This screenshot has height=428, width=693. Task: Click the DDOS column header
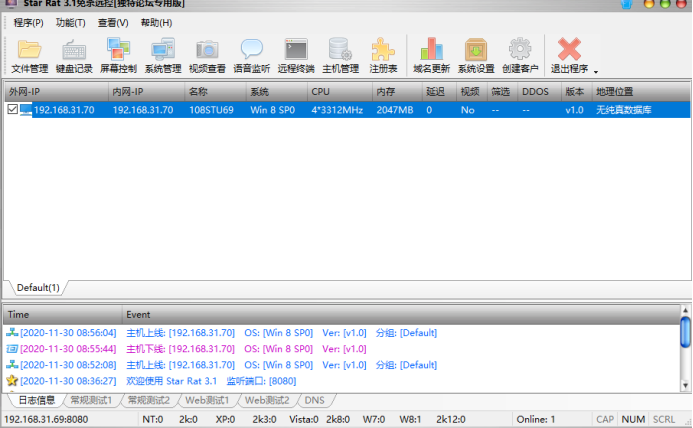coord(539,92)
